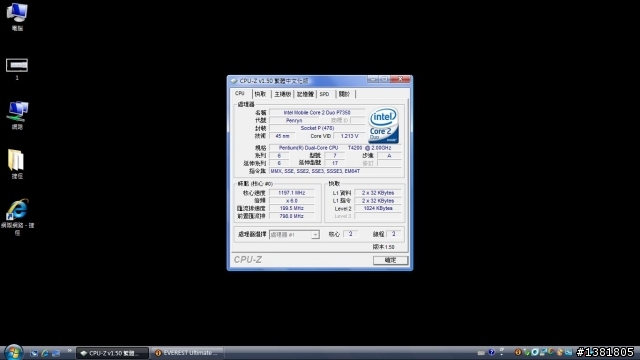Click the orange EVEREST tray icon
Viewport: 640px width, 360px height.
[518, 352]
